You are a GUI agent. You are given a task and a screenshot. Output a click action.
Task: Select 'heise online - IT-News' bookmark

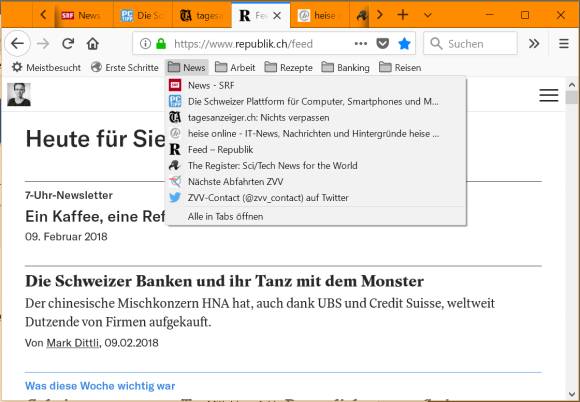point(316,134)
